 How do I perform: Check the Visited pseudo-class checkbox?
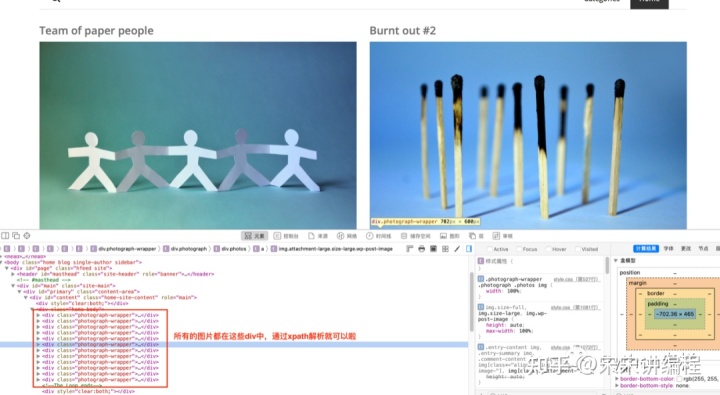coord(578,249)
